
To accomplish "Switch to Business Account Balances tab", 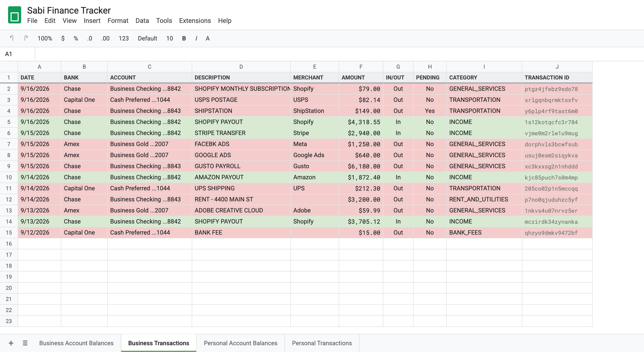I will click(76, 343).
